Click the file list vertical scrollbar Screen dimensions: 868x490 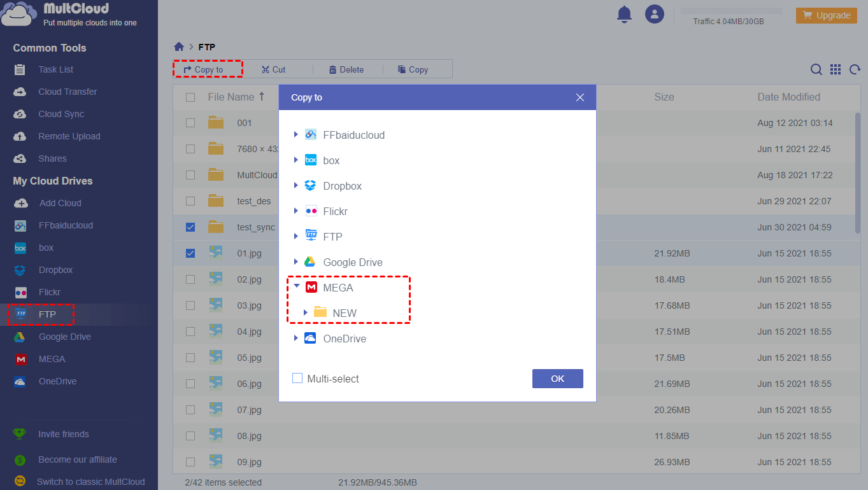click(x=858, y=173)
